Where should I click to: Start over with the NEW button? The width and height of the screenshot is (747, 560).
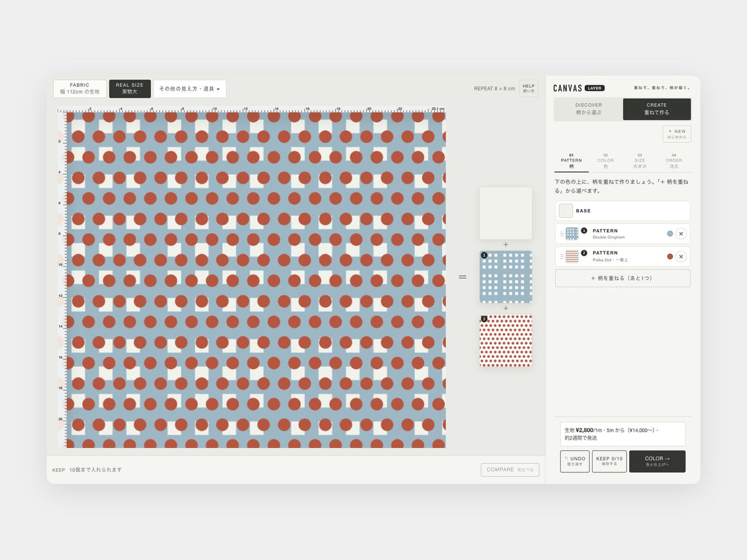click(x=677, y=134)
